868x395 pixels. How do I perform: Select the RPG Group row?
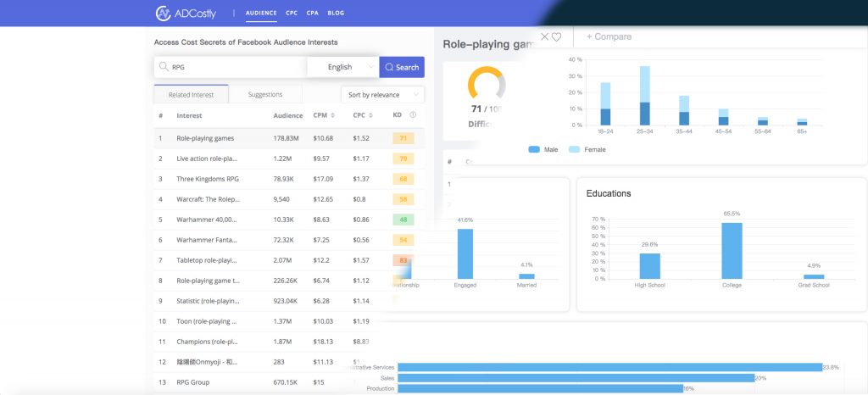click(x=289, y=382)
